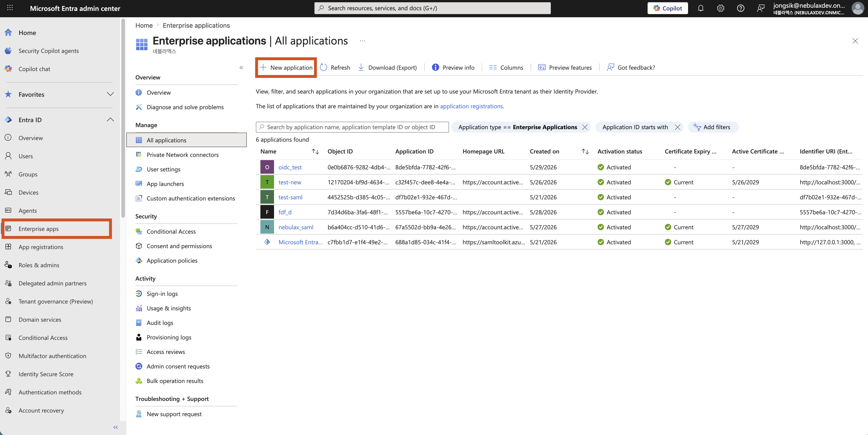
Task: Click the Preview features icon
Action: click(x=542, y=67)
